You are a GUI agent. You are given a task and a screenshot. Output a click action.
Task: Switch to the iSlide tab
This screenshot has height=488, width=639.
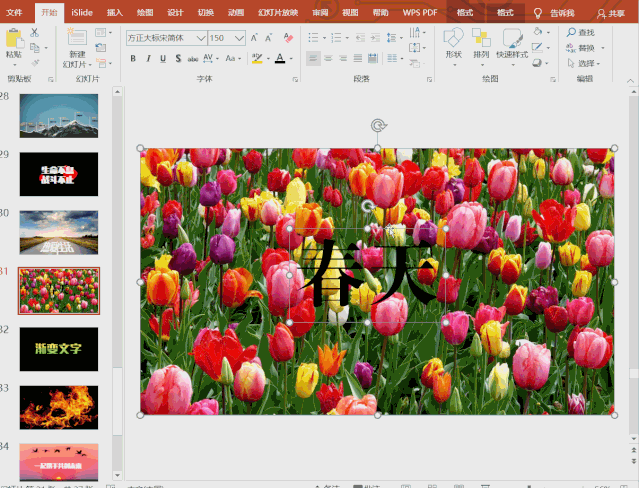[82, 13]
